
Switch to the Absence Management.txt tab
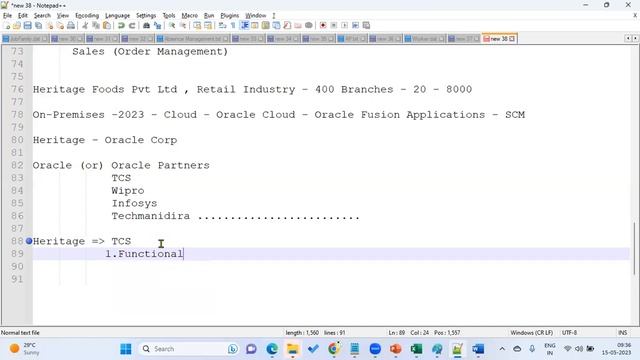tap(192, 39)
